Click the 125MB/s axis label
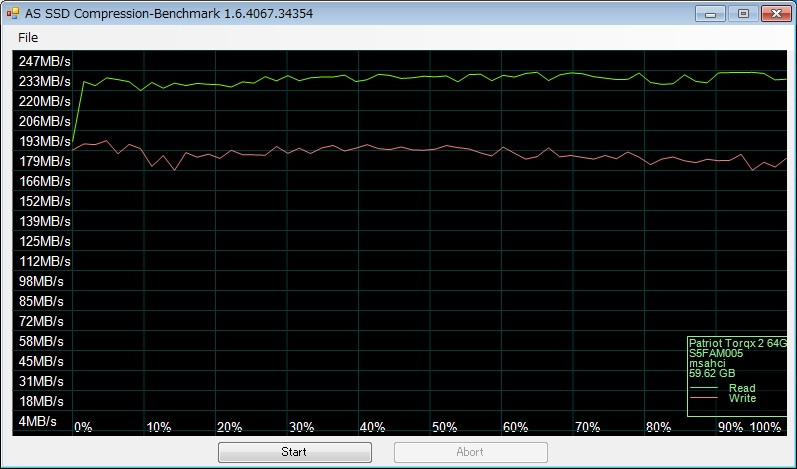The height and width of the screenshot is (469, 797). coord(45,241)
